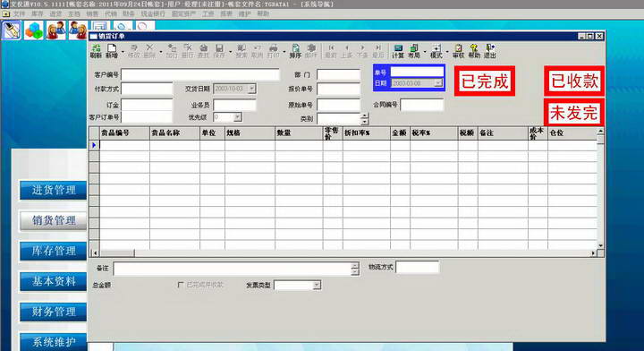The width and height of the screenshot is (644, 351).
Task: Click the 系统维护 sidebar button
Action: click(54, 341)
